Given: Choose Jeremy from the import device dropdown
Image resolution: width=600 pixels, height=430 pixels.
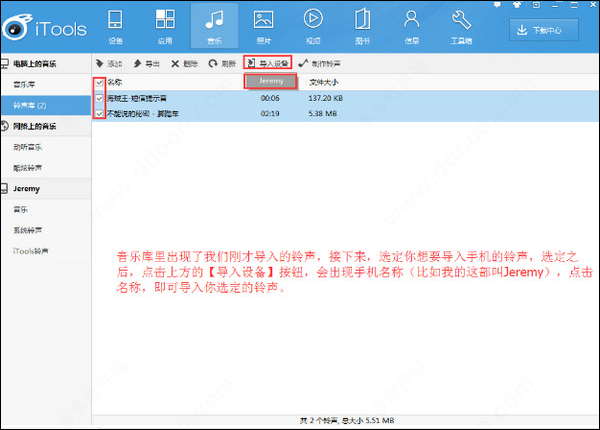Looking at the screenshot, I should click(x=271, y=81).
